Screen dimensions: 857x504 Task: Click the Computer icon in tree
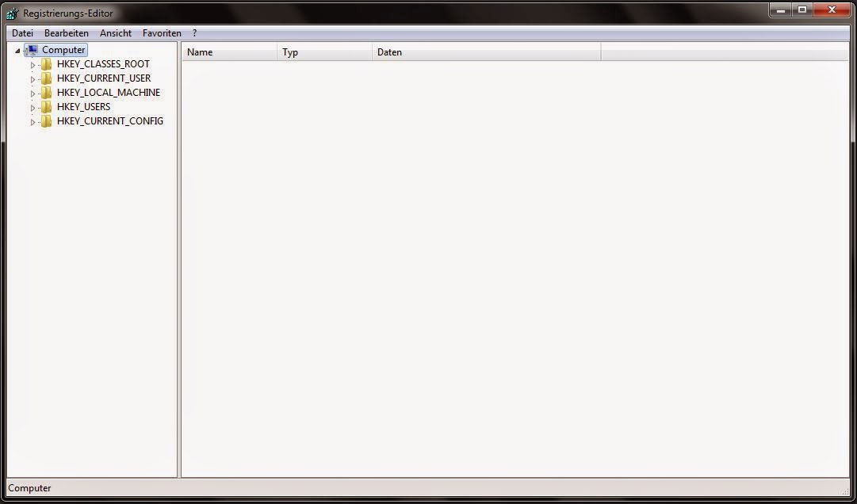click(x=31, y=50)
